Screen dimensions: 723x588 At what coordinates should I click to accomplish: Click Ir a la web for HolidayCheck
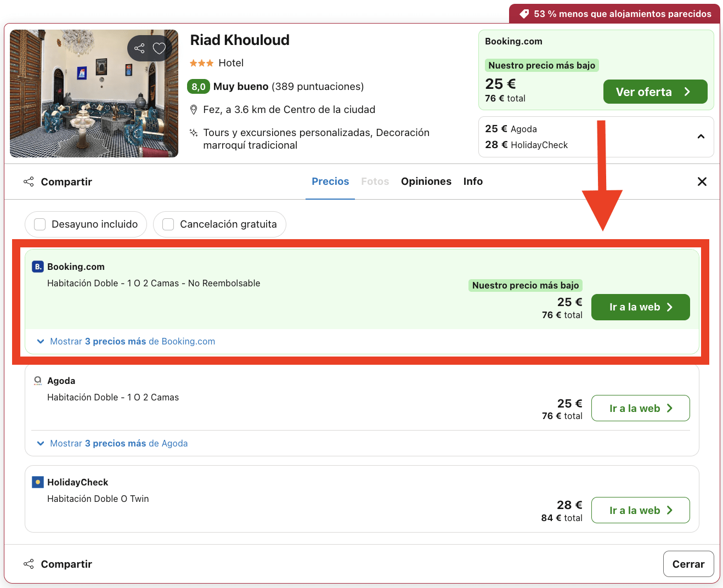pos(640,510)
